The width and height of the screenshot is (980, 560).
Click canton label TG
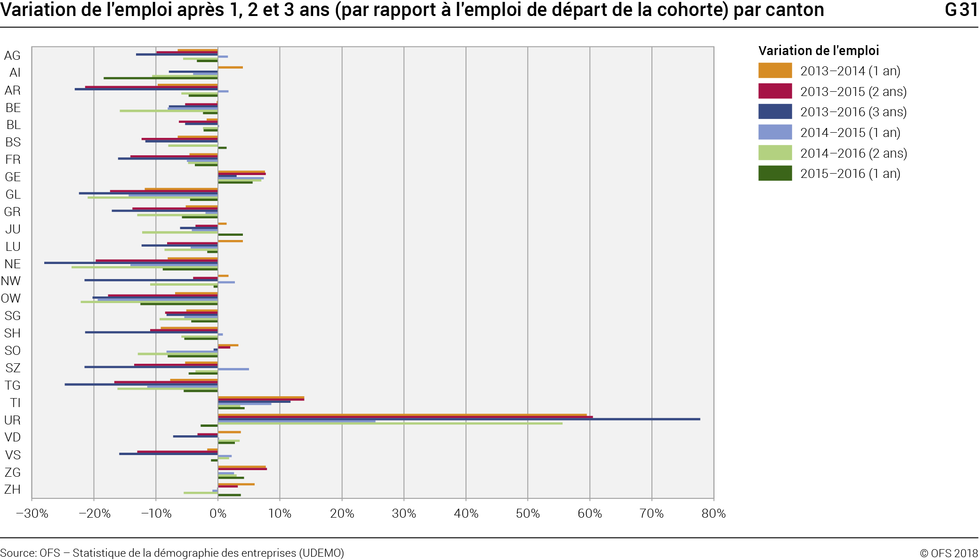click(x=13, y=385)
